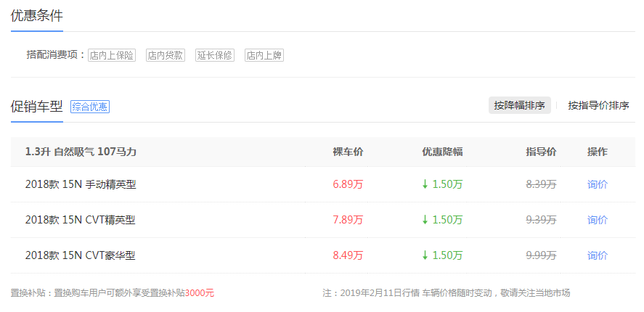Click the red 3000元 subsidy amount

[199, 293]
